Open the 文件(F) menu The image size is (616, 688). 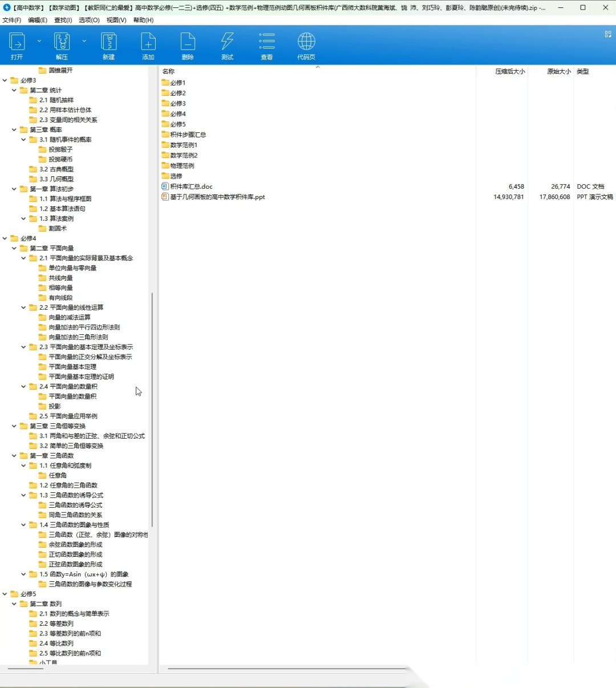point(11,20)
